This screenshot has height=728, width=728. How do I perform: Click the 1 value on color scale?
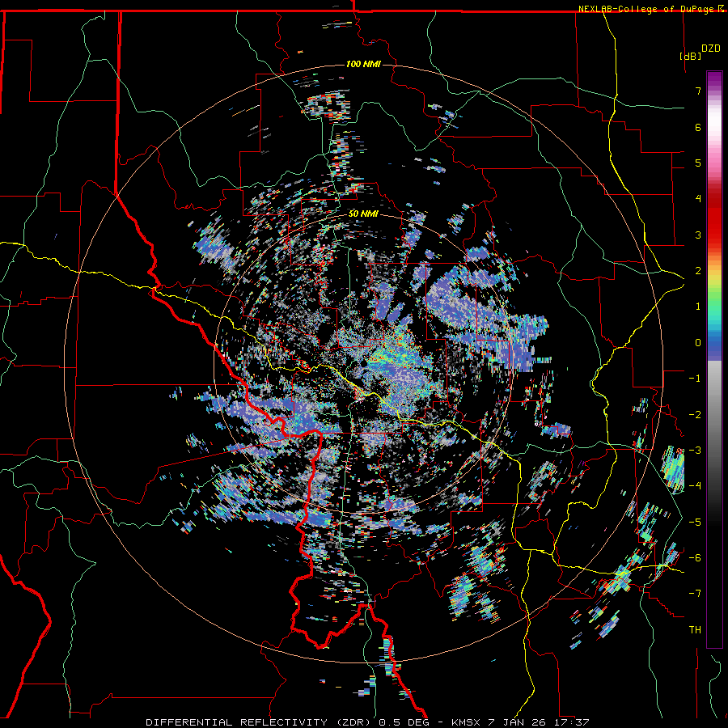698,307
